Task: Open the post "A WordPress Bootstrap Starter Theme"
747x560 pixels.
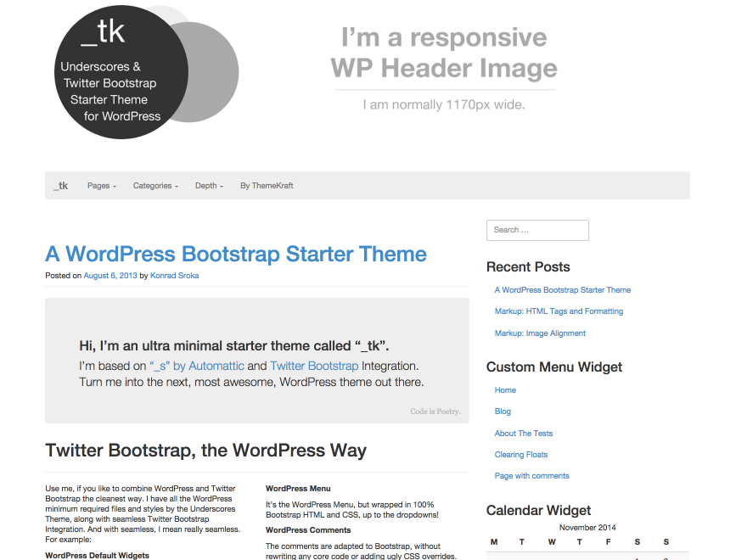Action: click(235, 254)
